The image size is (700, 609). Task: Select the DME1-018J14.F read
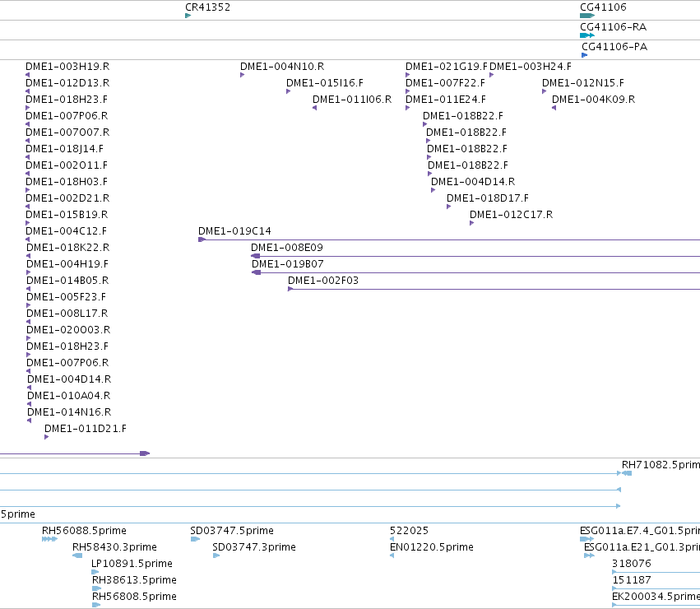tap(64, 149)
